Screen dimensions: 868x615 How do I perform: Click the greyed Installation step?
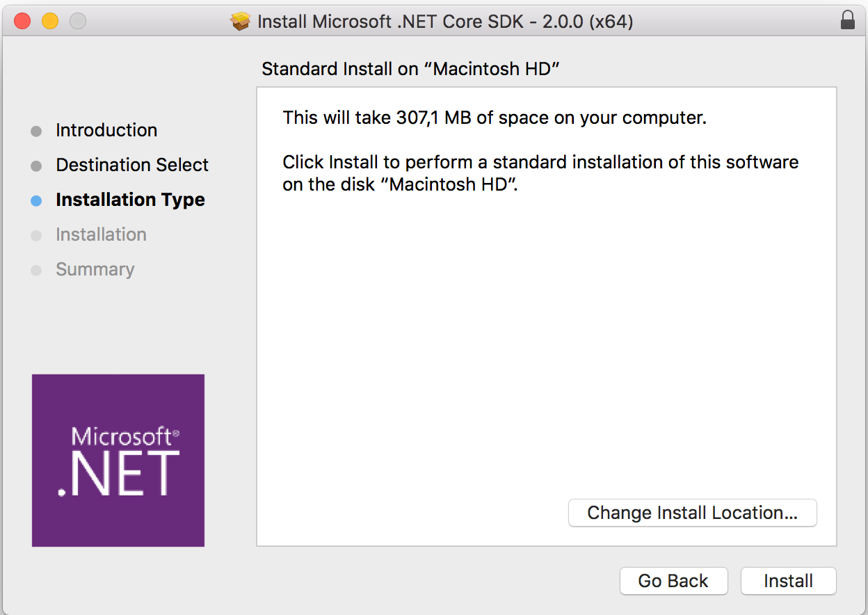pyautogui.click(x=101, y=234)
